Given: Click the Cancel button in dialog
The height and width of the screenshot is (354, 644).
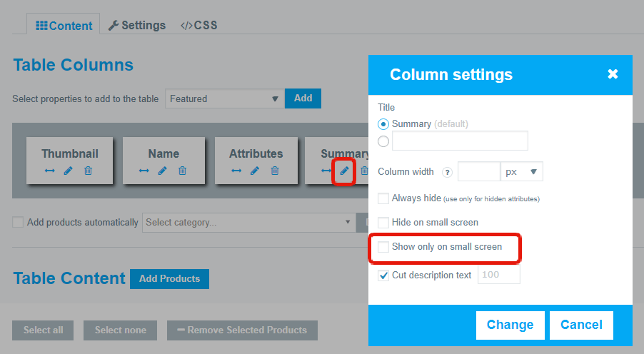Looking at the screenshot, I should 581,325.
